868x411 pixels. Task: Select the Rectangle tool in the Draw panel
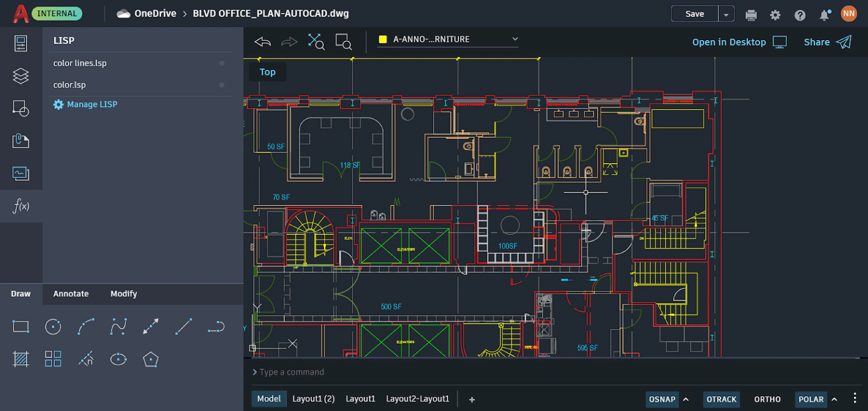point(21,326)
